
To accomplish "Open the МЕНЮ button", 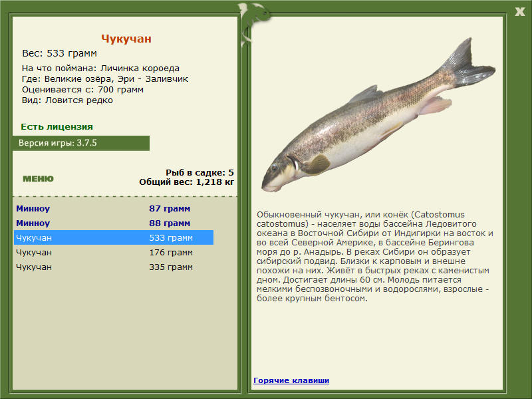I will pyautogui.click(x=38, y=178).
